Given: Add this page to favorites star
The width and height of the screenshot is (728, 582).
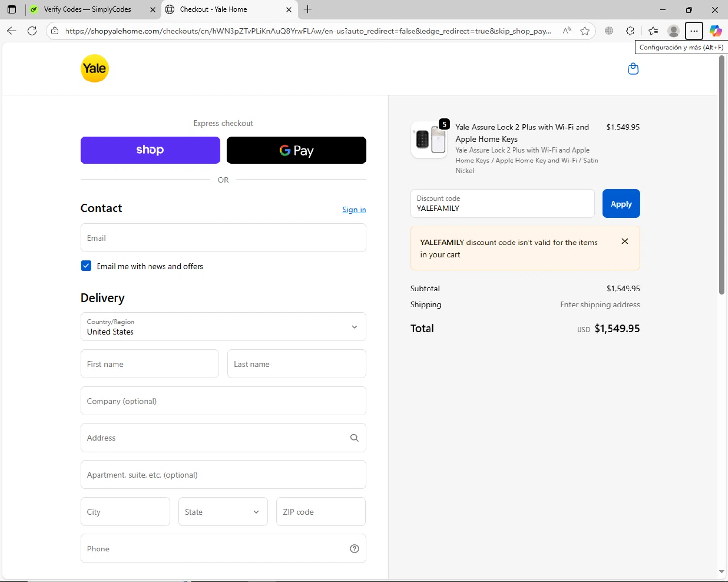Looking at the screenshot, I should (585, 31).
